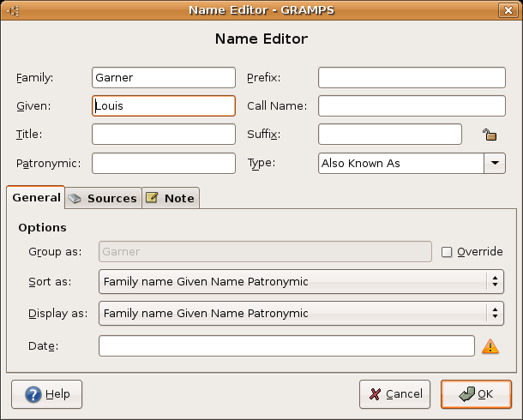Screen dimensions: 523x420
Task: Switch to the Sources tab
Action: point(103,198)
